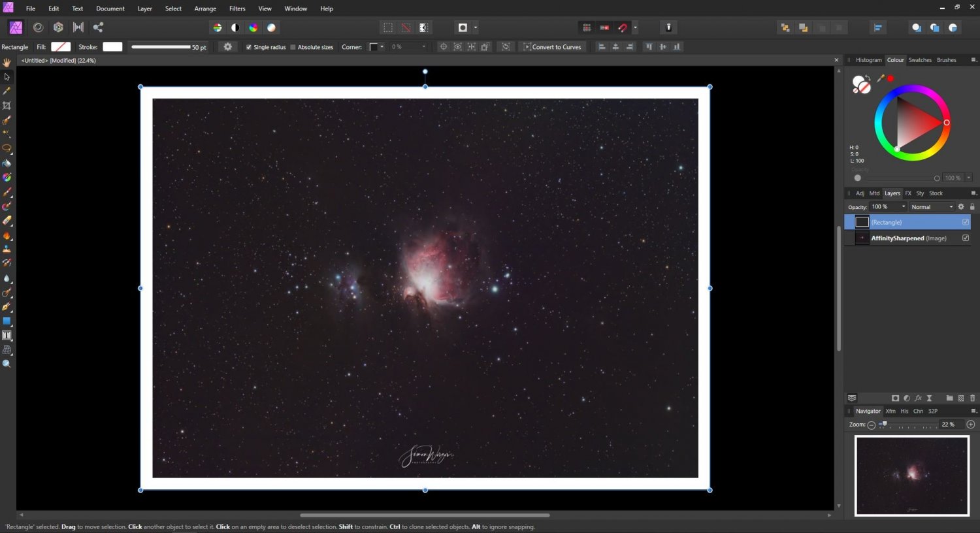Open the Corner type dropdown
This screenshot has height=533, width=980.
(377, 47)
